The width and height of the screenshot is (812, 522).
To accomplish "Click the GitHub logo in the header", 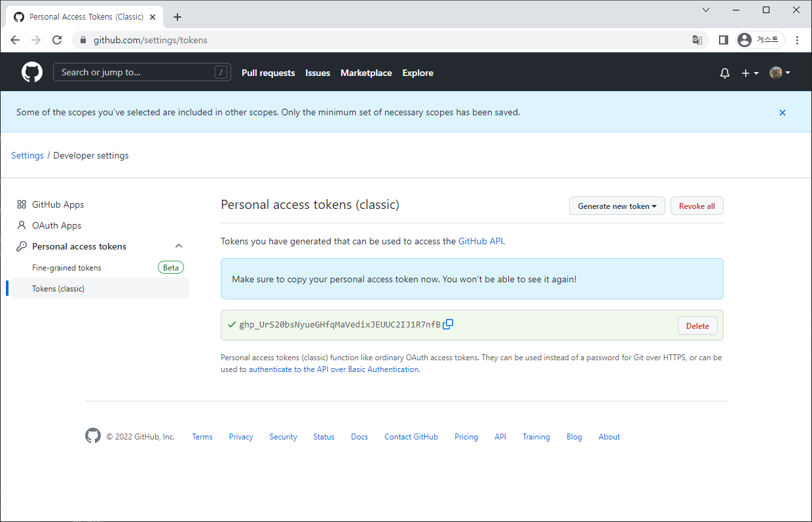I will [x=32, y=73].
